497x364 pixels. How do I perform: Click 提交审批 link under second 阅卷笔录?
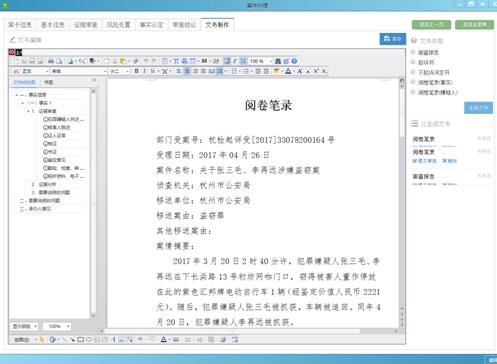[x=424, y=161]
